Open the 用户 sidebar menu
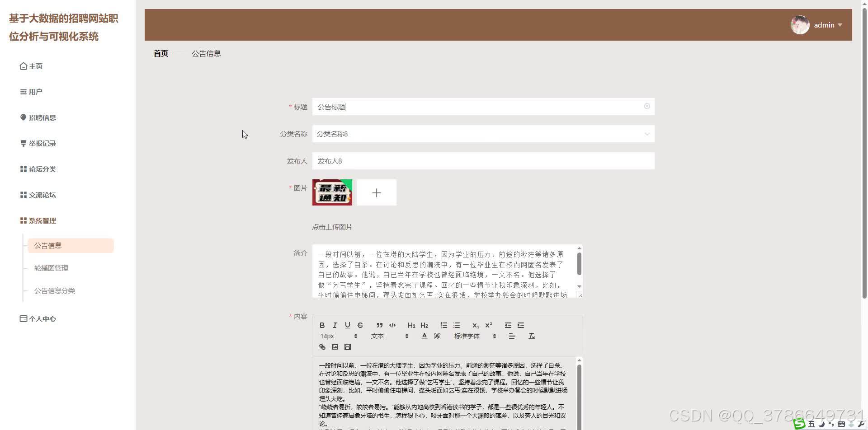The image size is (868, 430). pos(31,92)
